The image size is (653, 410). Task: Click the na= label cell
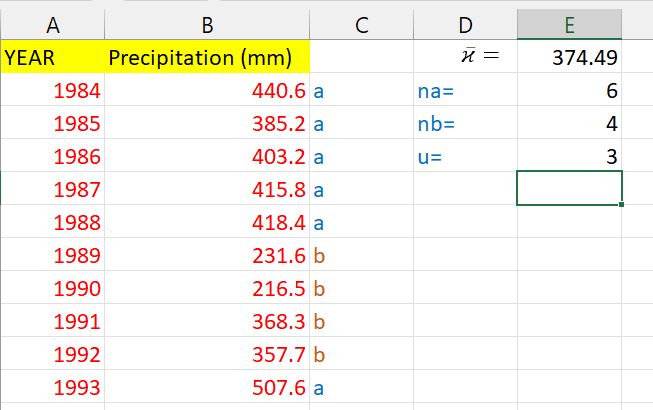point(465,92)
